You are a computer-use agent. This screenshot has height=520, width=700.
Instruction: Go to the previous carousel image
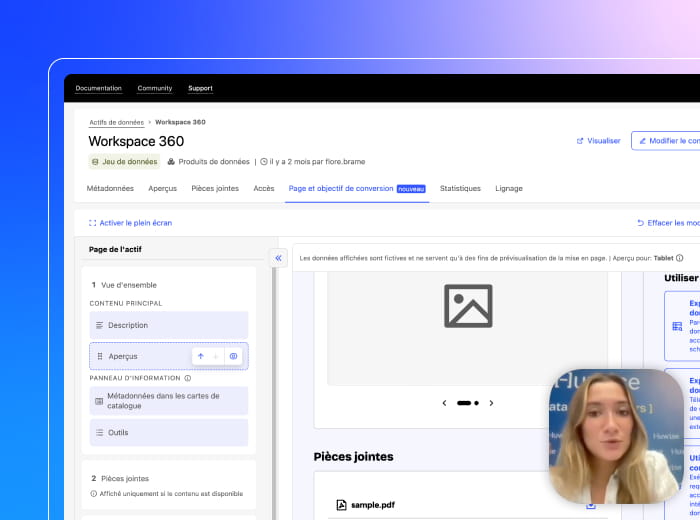pyautogui.click(x=445, y=403)
